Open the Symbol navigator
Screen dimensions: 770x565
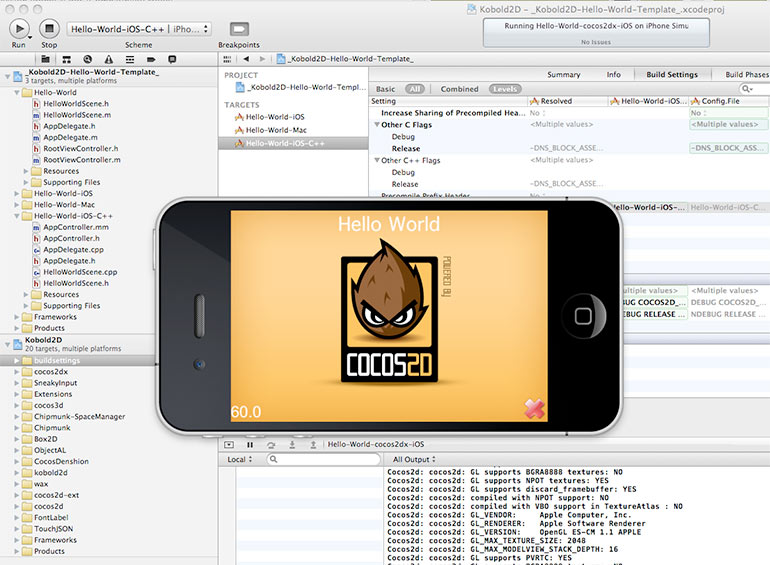66,59
